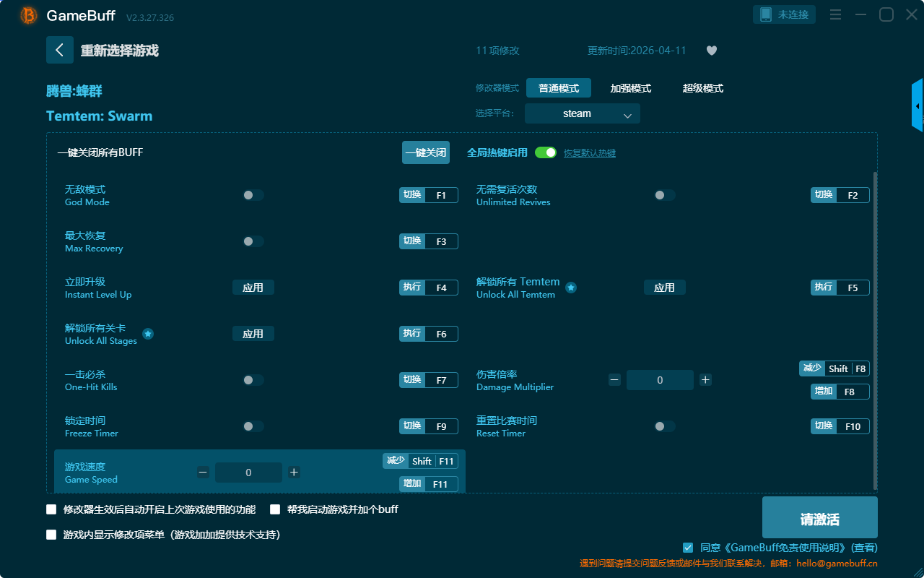Click 恢复默认热键 link
The width and height of the screenshot is (924, 578).
(x=589, y=153)
